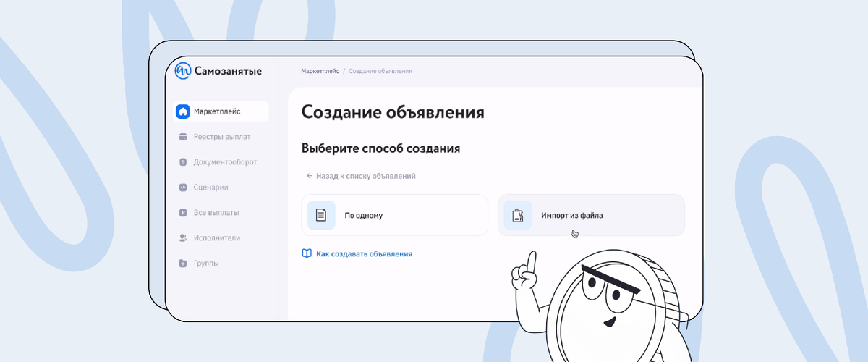Click the Все выплаты ruble icon
This screenshot has width=868, height=362.
[184, 213]
